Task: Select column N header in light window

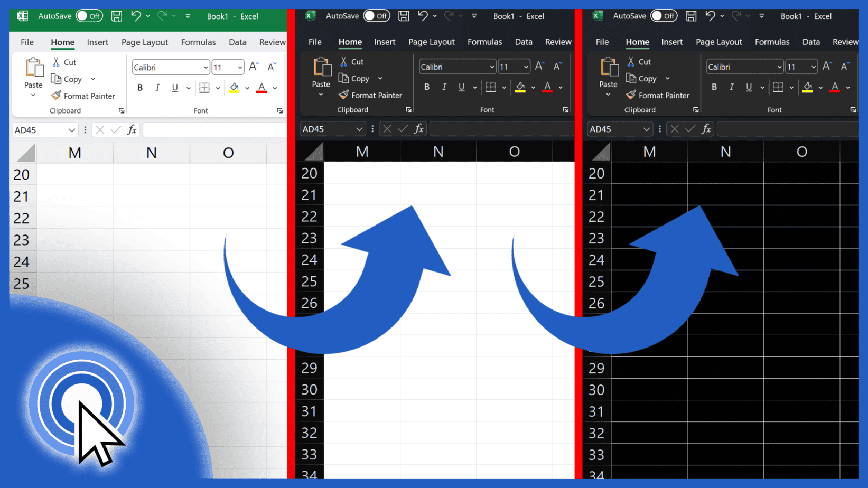Action: (x=152, y=153)
